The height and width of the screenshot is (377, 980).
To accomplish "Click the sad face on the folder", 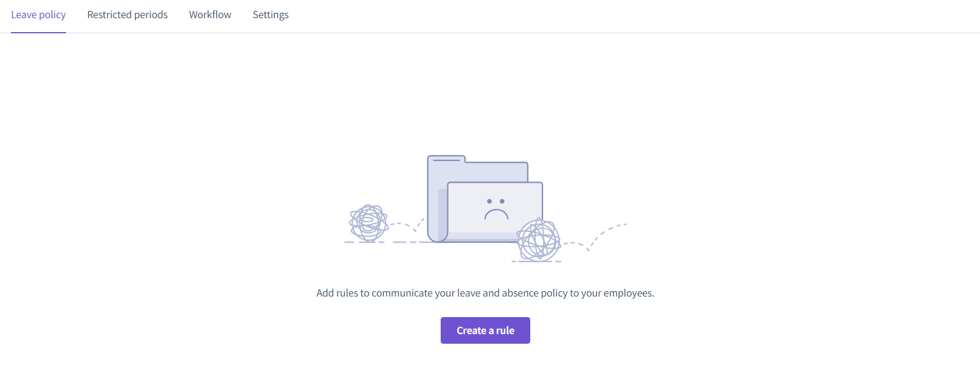I will [x=496, y=209].
